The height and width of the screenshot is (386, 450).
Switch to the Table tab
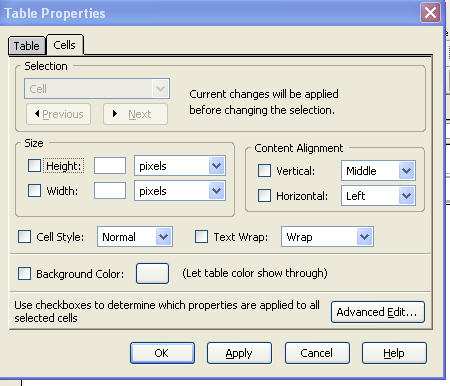[27, 46]
